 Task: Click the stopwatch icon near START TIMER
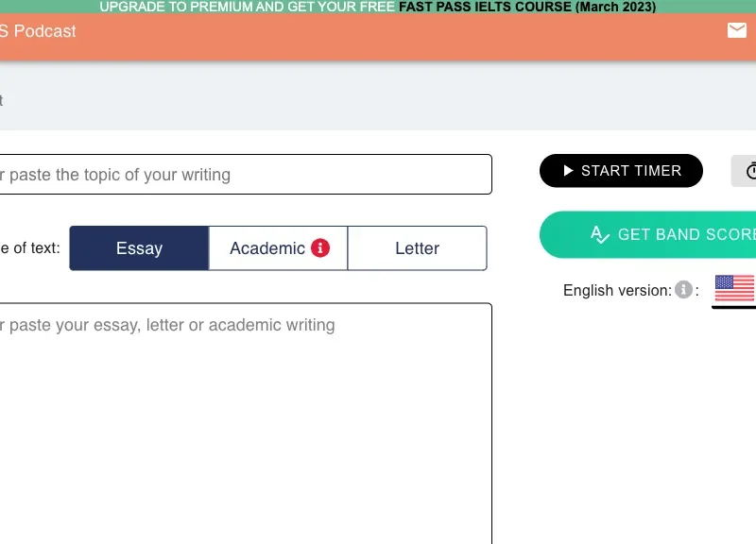pos(751,171)
